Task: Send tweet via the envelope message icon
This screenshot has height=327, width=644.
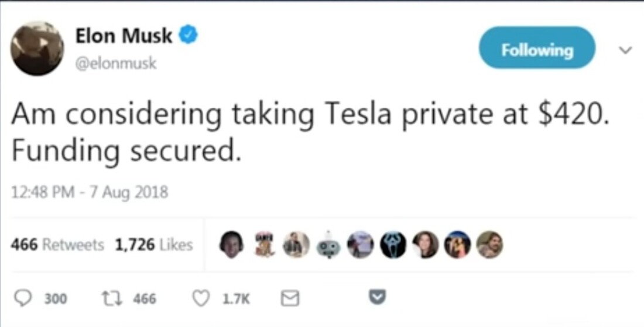Action: point(289,299)
